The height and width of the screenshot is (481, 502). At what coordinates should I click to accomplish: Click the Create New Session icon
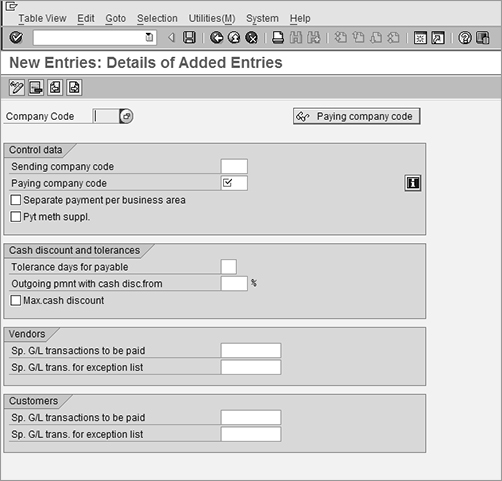pyautogui.click(x=420, y=38)
